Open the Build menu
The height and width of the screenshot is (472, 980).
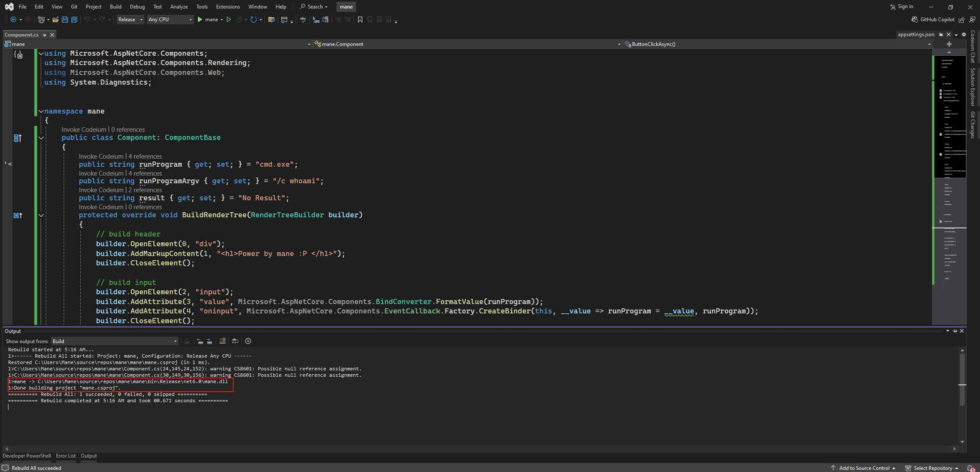point(116,7)
